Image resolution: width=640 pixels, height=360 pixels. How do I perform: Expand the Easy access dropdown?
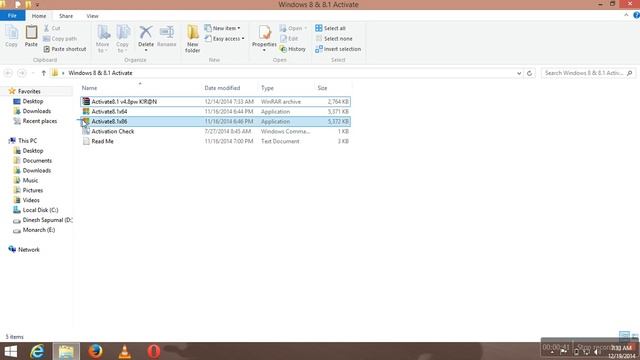[x=224, y=38]
